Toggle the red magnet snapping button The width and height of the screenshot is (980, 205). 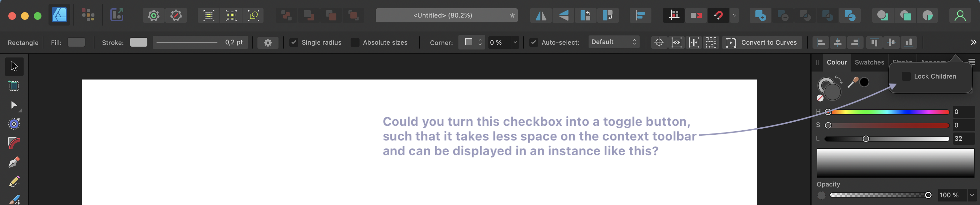coord(718,15)
